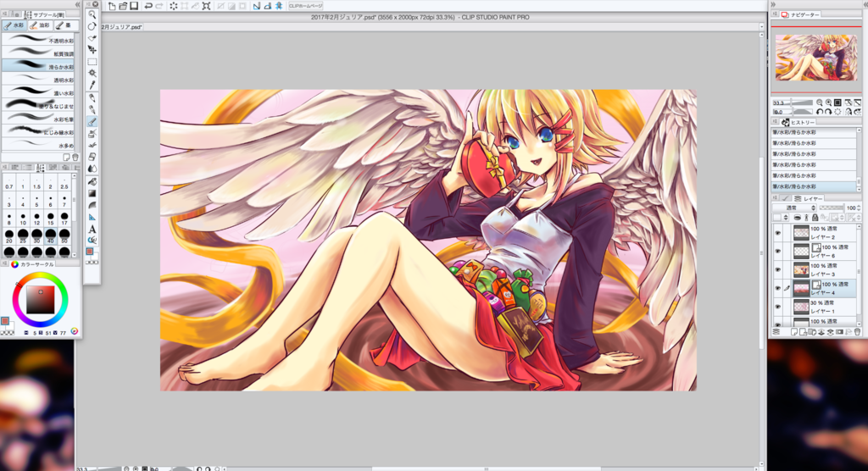The height and width of the screenshot is (471, 868).
Task: Select the Fill paint bucket tool
Action: 92,181
